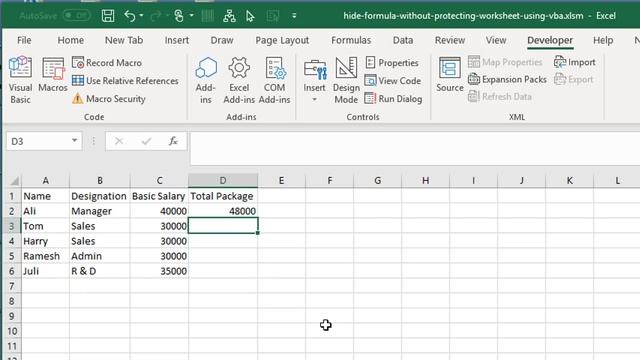The image size is (640, 360).
Task: Select column D header
Action: coord(223,180)
